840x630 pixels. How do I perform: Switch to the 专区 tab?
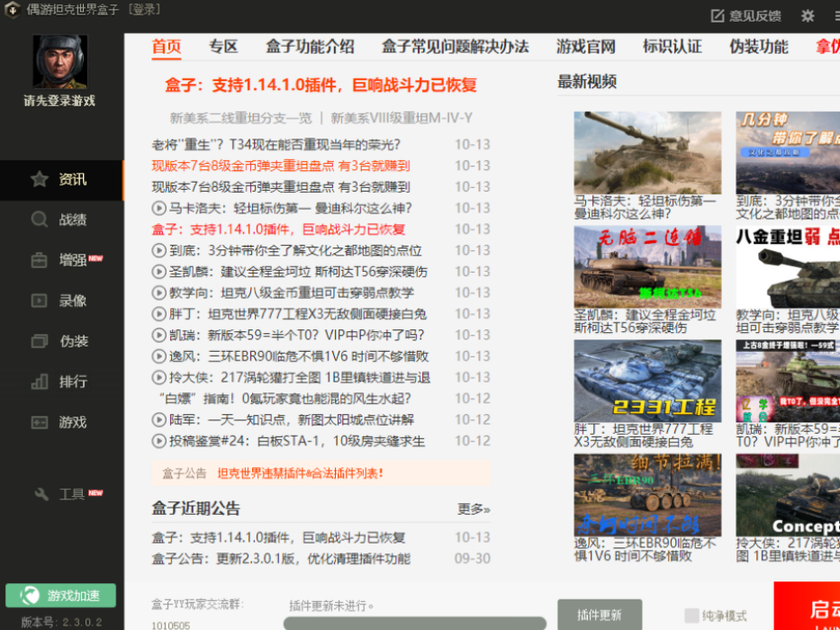click(223, 47)
